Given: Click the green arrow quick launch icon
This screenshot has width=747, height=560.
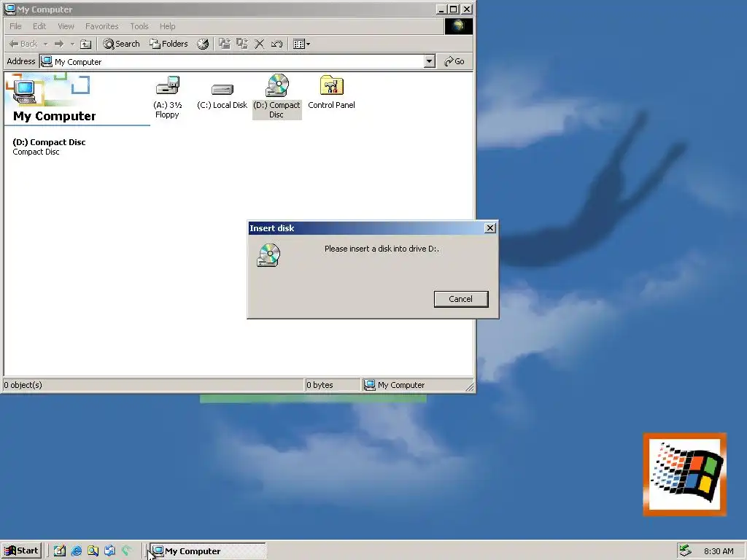Looking at the screenshot, I should (126, 551).
